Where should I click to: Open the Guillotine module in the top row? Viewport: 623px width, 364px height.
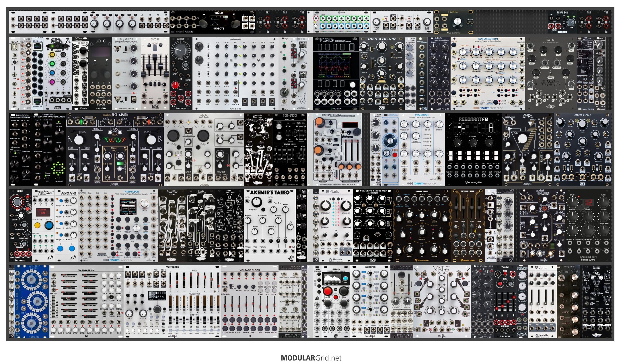tap(453, 22)
